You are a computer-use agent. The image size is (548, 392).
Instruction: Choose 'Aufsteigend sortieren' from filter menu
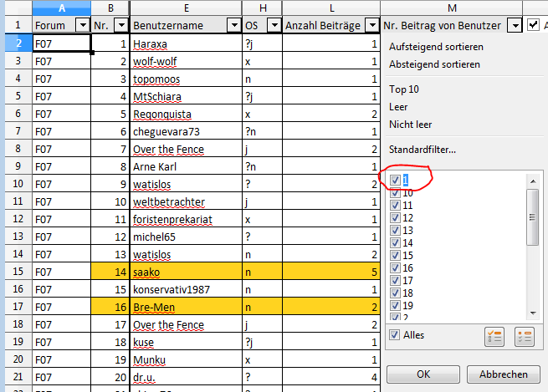click(x=437, y=47)
